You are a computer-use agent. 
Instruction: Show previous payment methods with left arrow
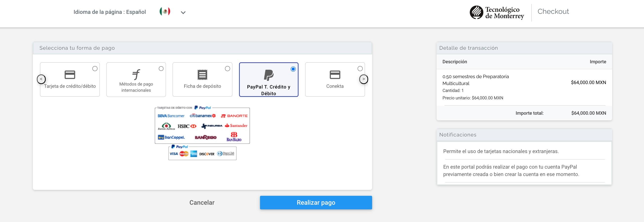41,79
